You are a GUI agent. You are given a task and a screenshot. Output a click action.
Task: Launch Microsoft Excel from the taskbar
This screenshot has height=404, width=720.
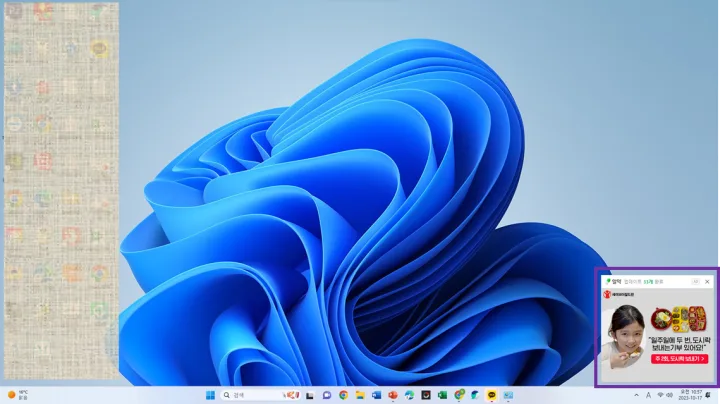(x=442, y=395)
